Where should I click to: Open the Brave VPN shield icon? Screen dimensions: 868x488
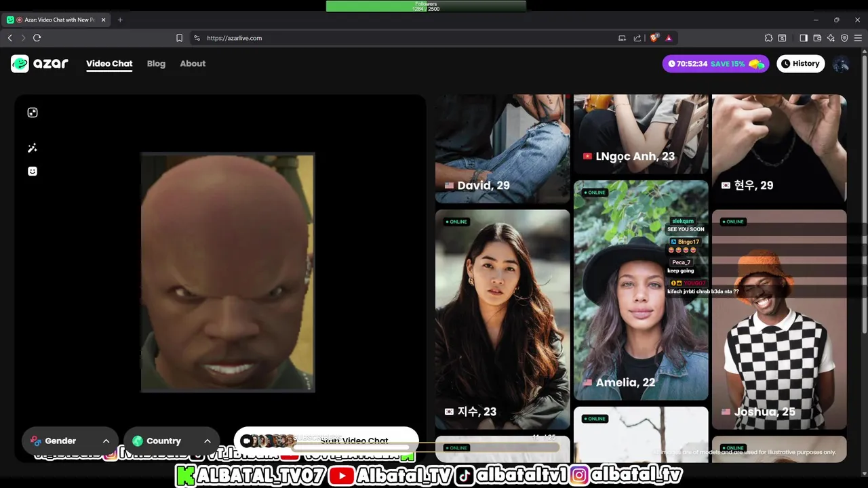(x=844, y=38)
